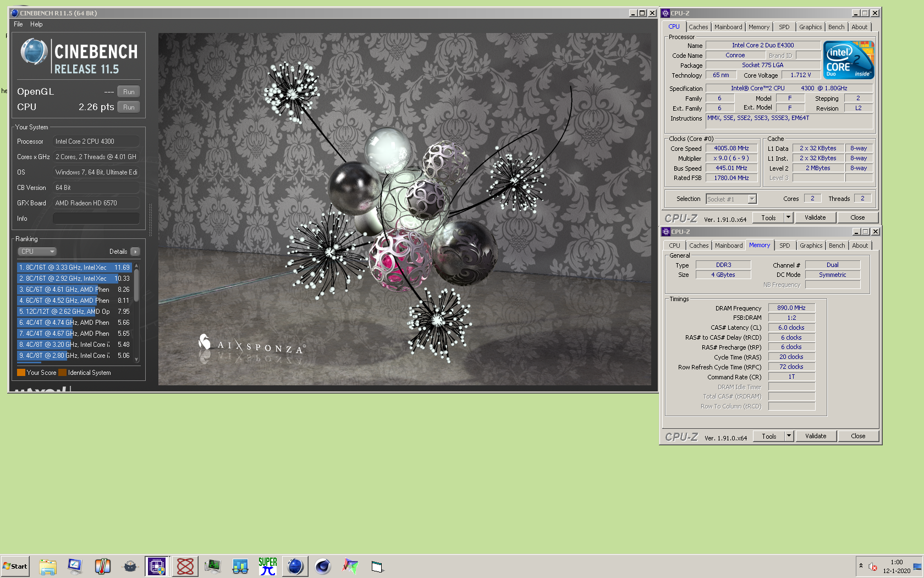Viewport: 924px width, 578px height.
Task: Click the GFX Board field AMD Radeon HD 6570
Action: point(96,203)
